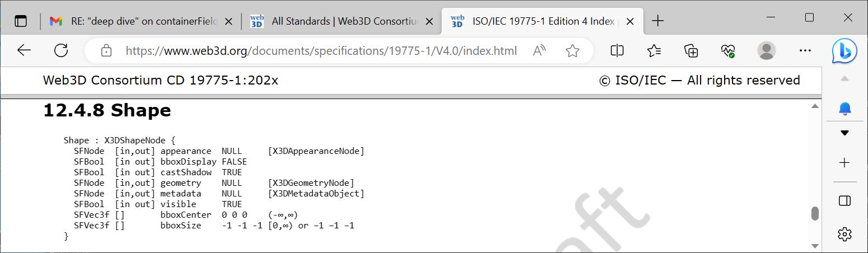Open Read aloud in address bar
Viewport: 868px width, 253px height.
[539, 51]
